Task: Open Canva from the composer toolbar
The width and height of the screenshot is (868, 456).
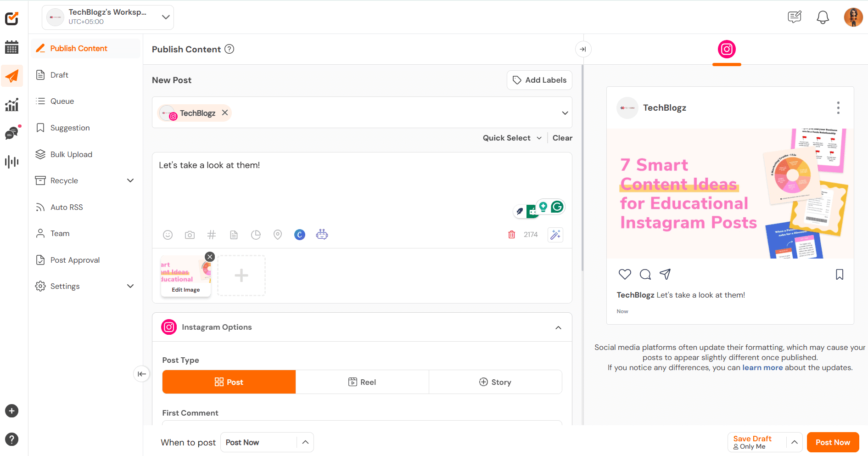Action: [300, 235]
